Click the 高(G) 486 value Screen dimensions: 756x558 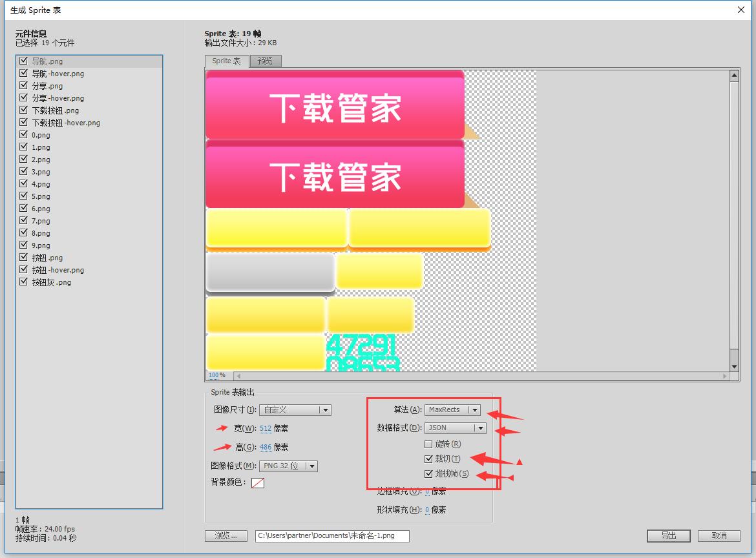point(265,447)
